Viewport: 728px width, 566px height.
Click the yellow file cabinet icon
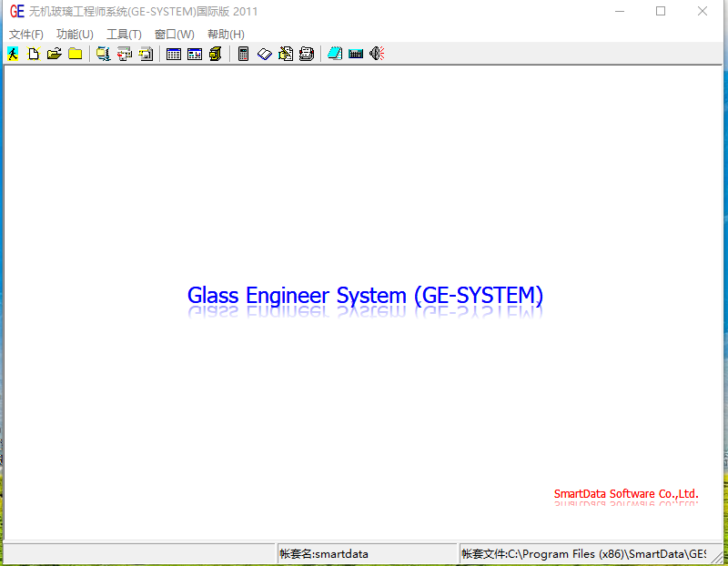pos(216,54)
